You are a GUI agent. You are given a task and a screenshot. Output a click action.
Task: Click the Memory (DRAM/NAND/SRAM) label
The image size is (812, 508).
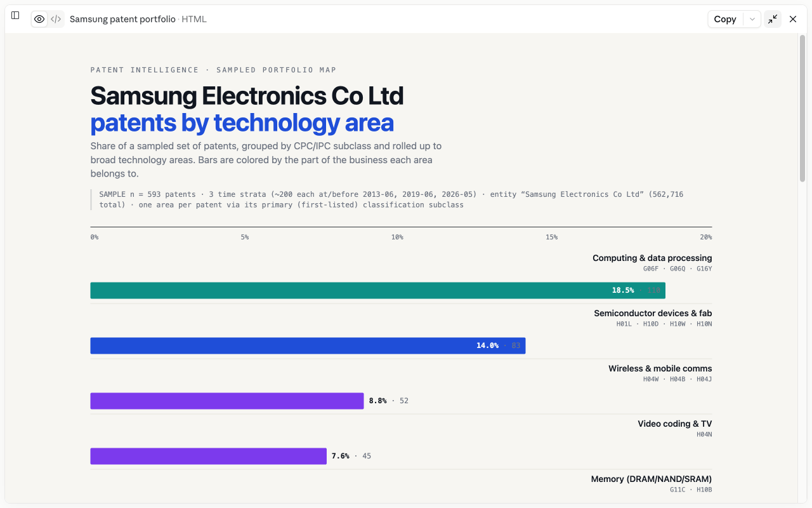652,479
